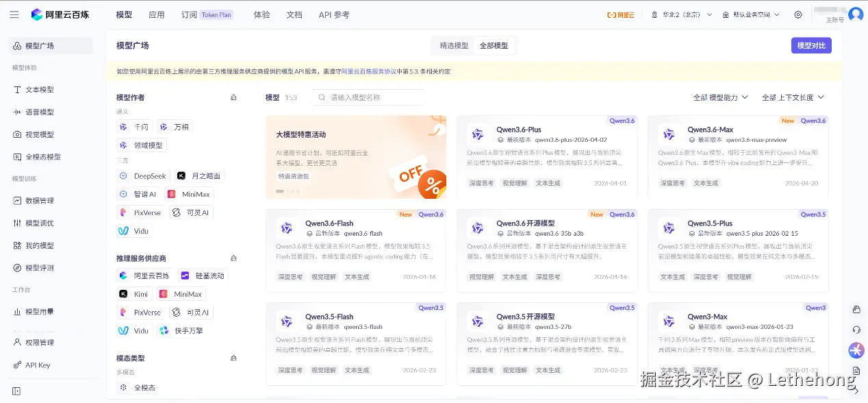Viewport: 868px width, 403px height.
Task: Open the 默认业务空间 workspace dropdown
Action: click(752, 14)
